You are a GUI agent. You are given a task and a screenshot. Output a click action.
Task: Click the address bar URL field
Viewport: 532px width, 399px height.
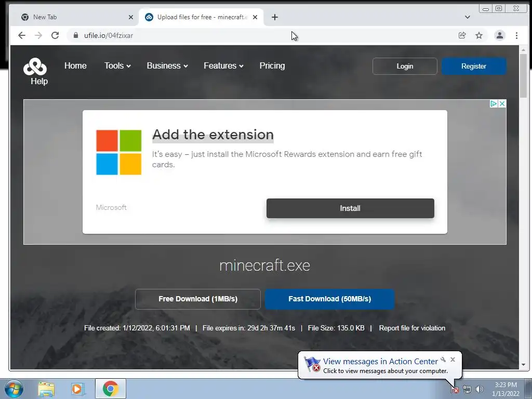(x=261, y=35)
